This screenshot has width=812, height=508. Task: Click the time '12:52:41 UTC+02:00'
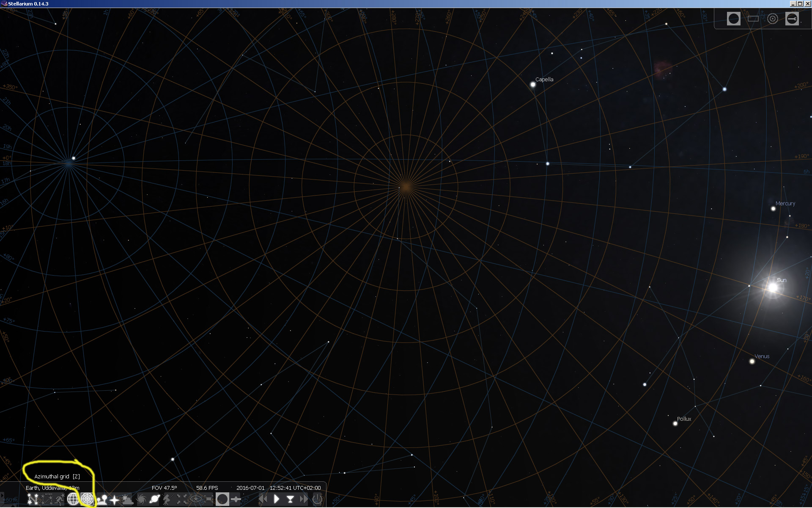(295, 488)
